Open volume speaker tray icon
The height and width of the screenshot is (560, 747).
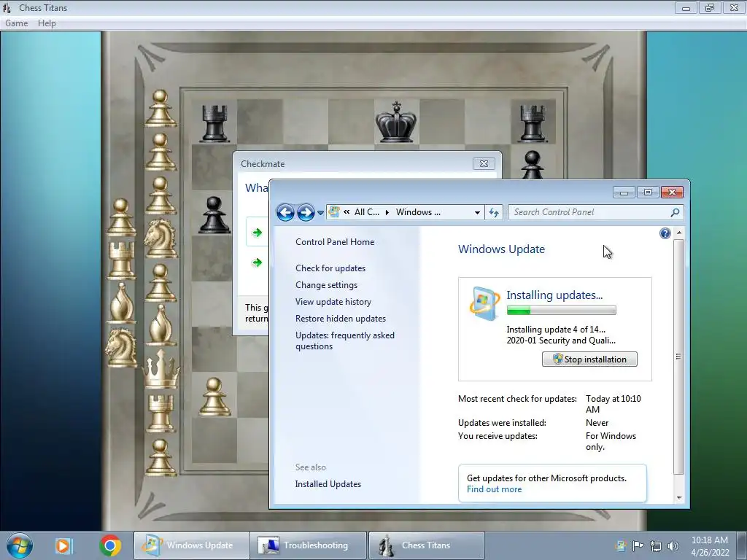pyautogui.click(x=673, y=546)
